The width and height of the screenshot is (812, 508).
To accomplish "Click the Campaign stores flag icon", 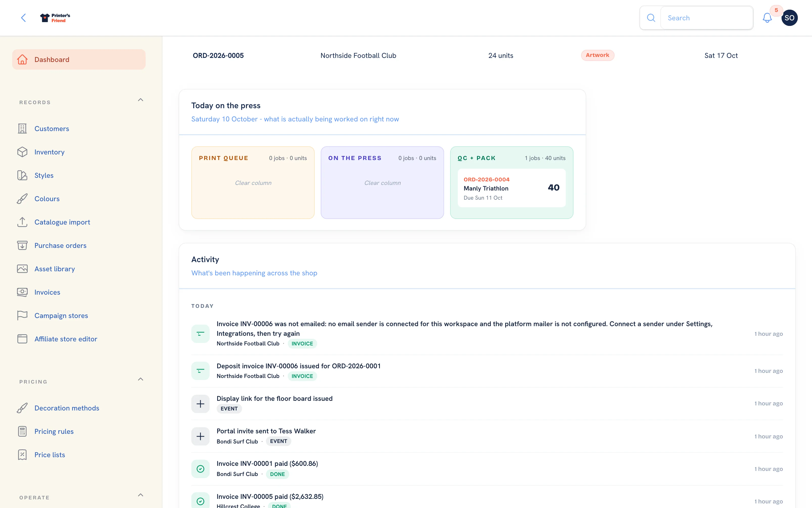I will coord(22,315).
